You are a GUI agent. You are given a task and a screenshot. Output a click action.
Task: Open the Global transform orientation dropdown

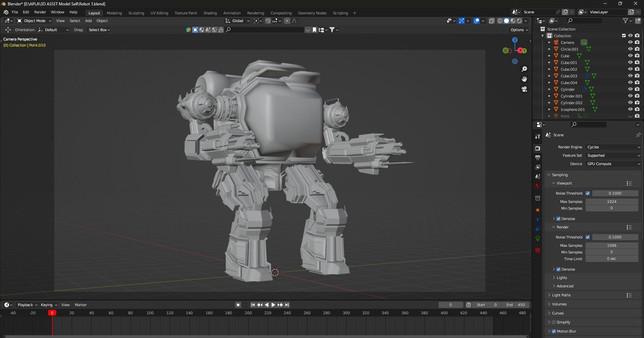238,21
